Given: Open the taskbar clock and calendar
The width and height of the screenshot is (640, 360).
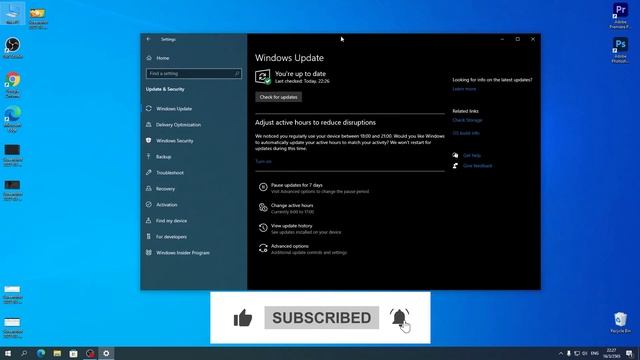Looking at the screenshot, I should click(611, 353).
